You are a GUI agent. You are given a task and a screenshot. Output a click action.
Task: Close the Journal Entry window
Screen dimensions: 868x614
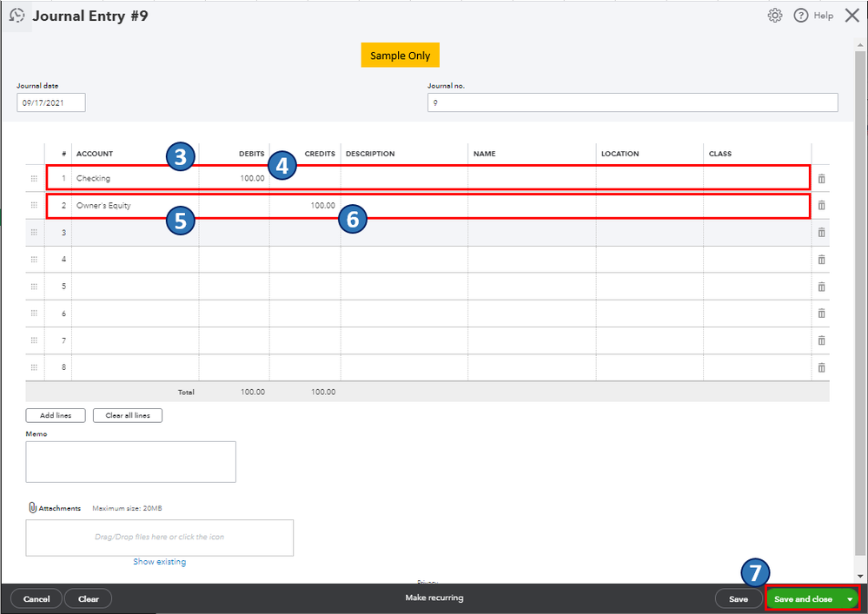pyautogui.click(x=852, y=16)
